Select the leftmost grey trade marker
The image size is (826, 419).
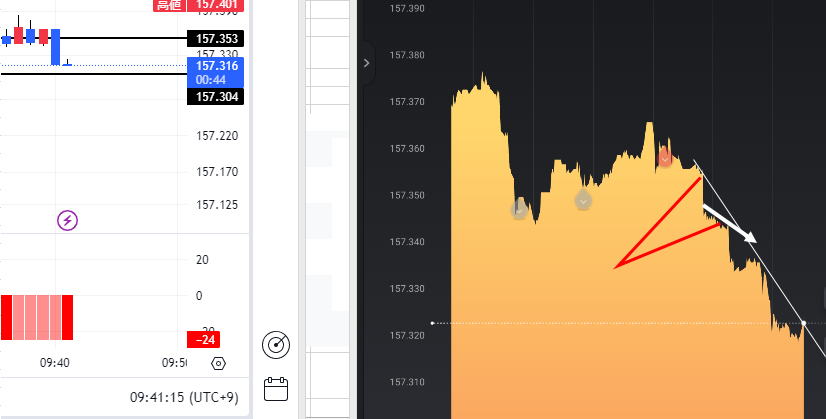coord(519,209)
